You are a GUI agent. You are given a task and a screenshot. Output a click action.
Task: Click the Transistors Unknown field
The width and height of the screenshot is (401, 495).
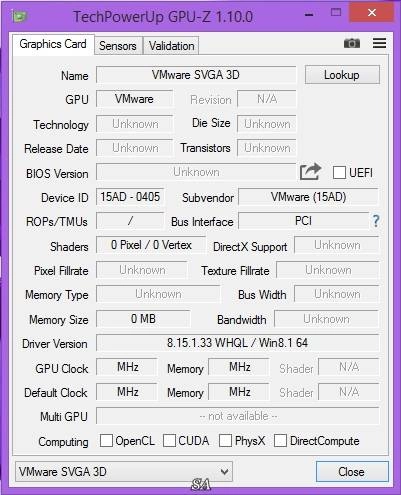267,148
